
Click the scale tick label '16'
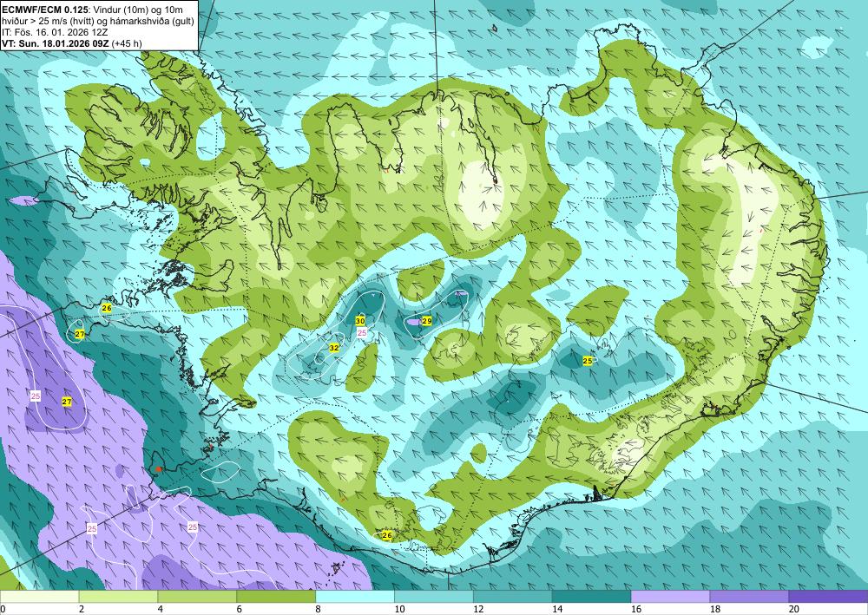tap(636, 610)
